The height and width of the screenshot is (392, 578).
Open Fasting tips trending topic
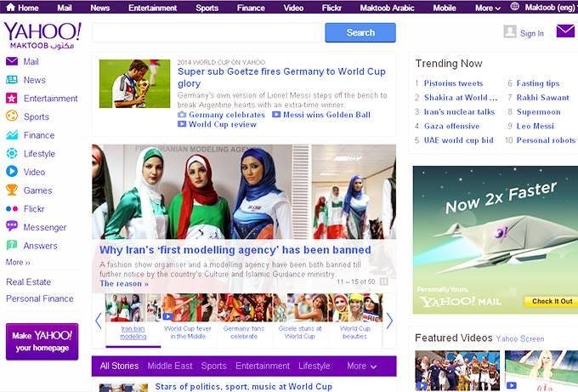click(538, 83)
